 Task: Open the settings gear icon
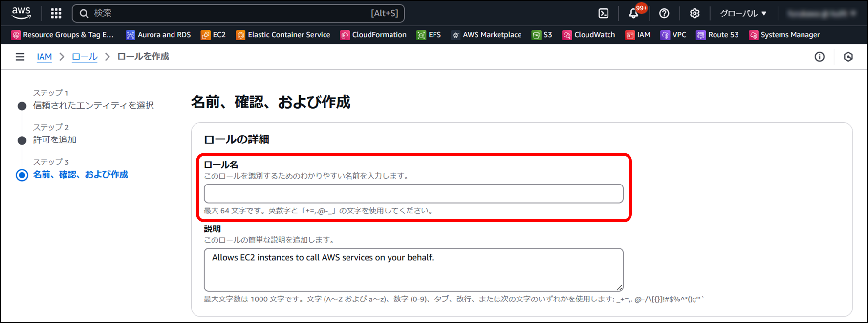coord(694,13)
